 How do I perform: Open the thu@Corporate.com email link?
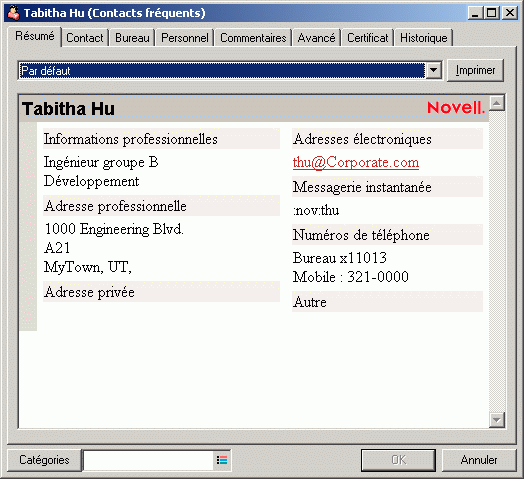tap(356, 162)
